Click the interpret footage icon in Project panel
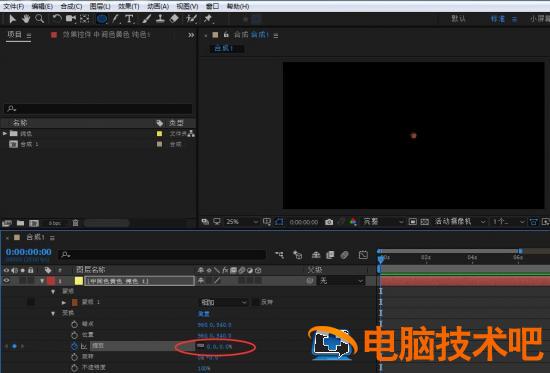550x373 pixels. (x=7, y=223)
